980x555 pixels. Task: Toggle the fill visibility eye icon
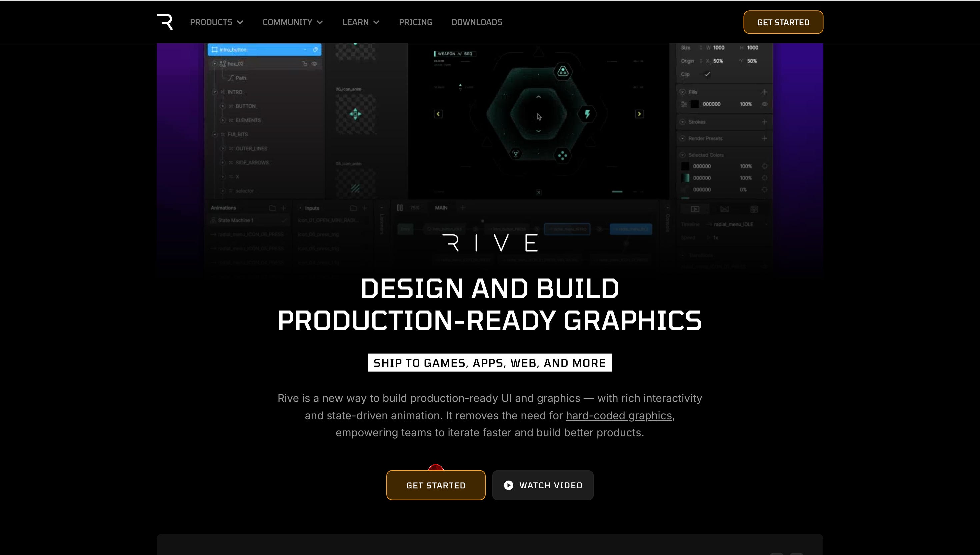click(x=764, y=104)
